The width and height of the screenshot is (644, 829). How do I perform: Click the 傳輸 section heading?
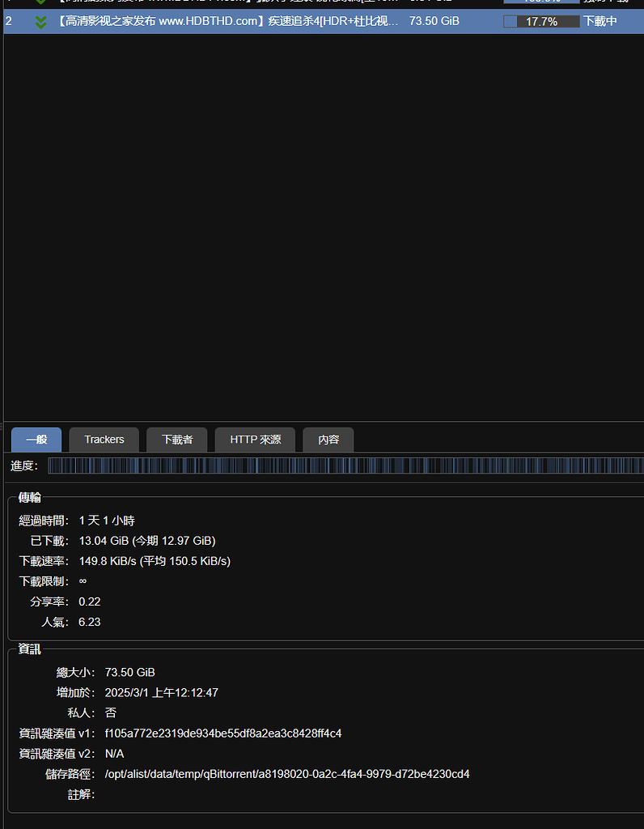[30, 497]
